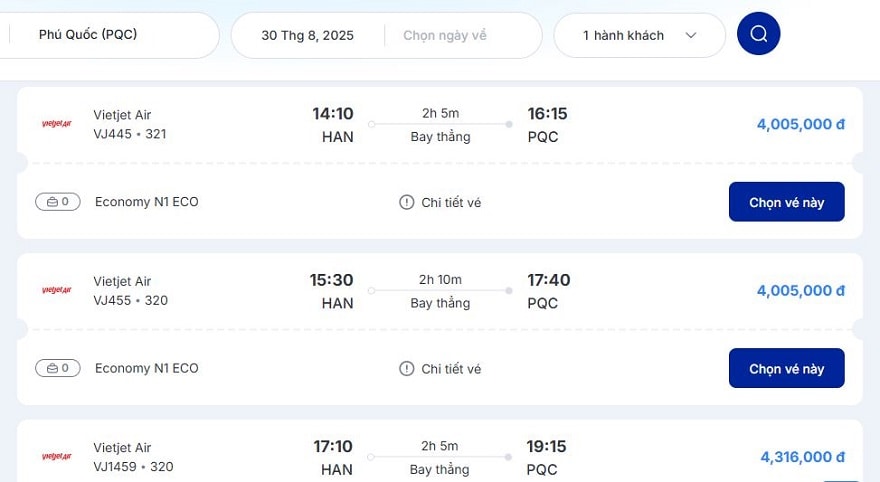Viewport: 880px width, 482px height.
Task: Click the Vietjet Air logo for flight VJ1459
Action: pos(57,456)
